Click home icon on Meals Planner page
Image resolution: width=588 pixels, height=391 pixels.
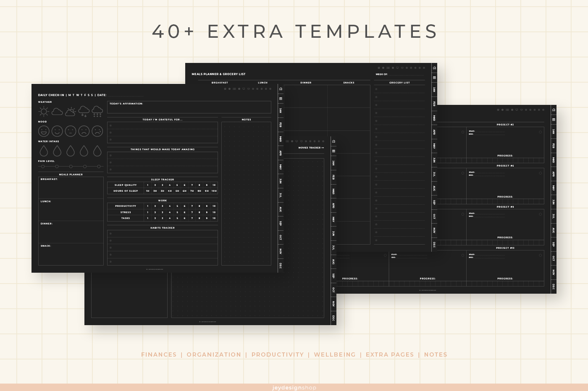click(x=434, y=68)
